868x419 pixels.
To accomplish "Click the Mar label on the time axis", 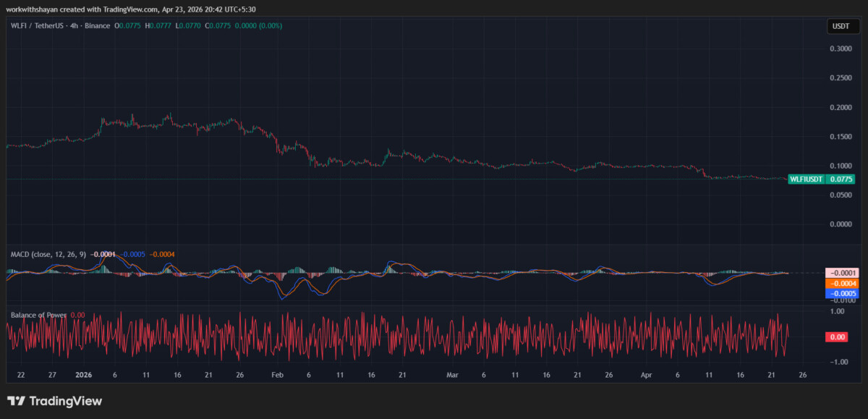I will click(x=453, y=375).
